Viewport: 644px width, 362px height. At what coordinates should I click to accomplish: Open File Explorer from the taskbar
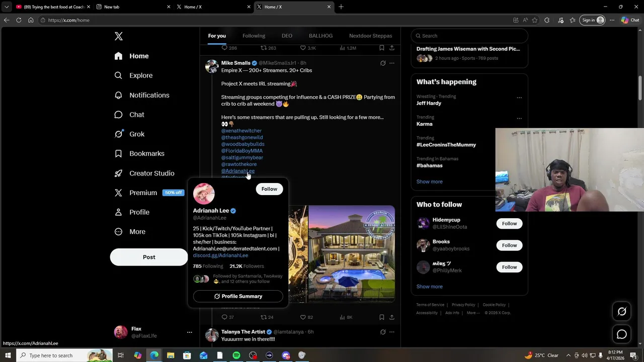click(171, 355)
